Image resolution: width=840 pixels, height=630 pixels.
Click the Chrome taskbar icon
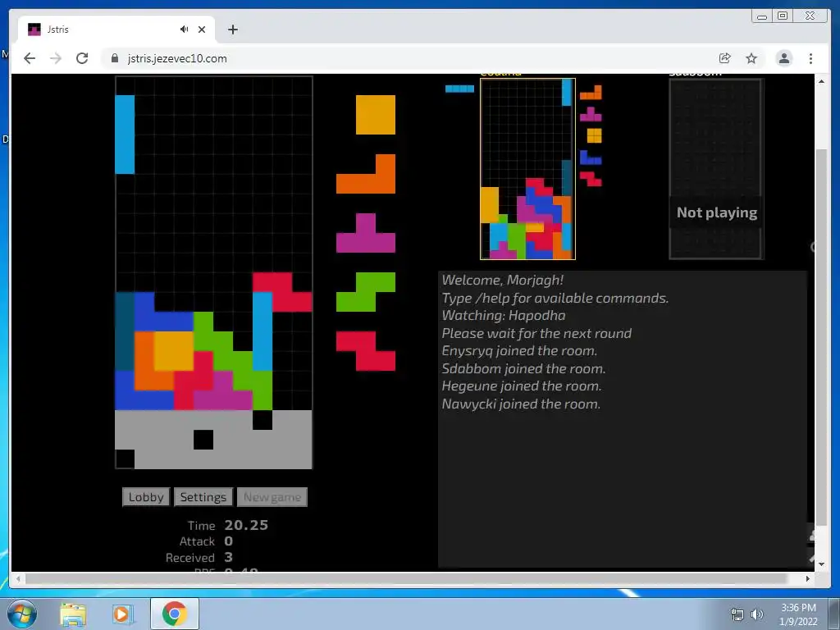click(x=174, y=614)
